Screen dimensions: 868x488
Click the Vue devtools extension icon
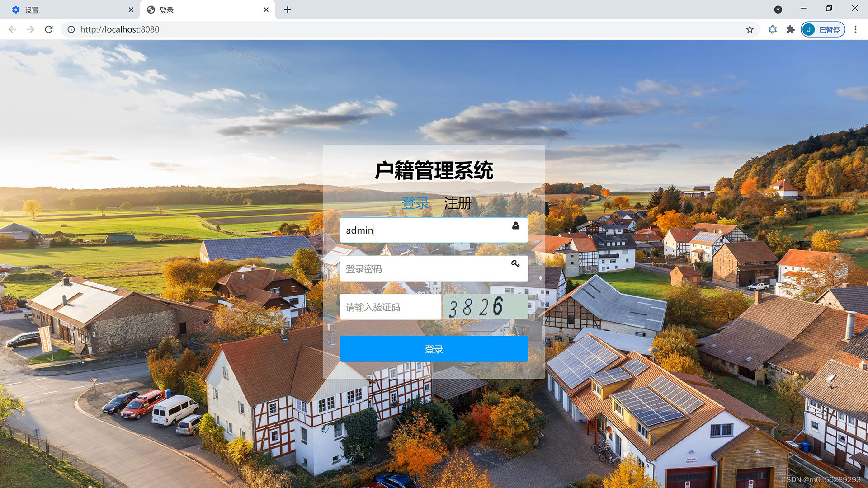[773, 29]
